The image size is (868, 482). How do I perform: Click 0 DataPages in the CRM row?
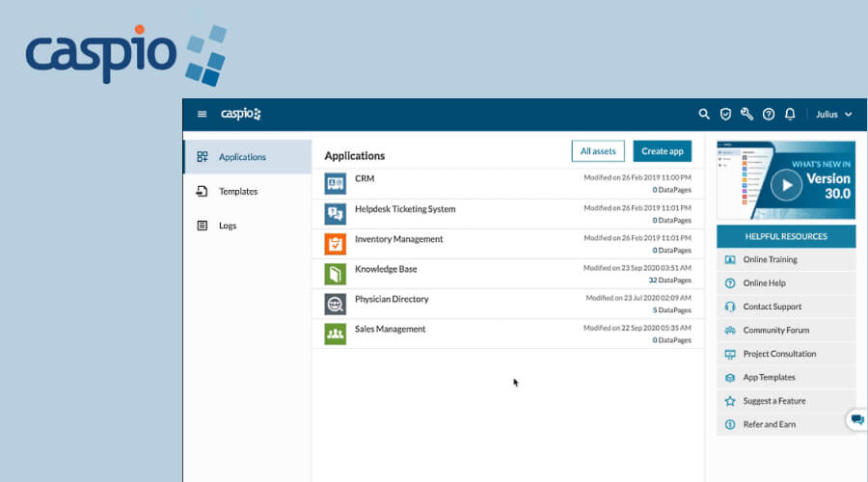671,190
